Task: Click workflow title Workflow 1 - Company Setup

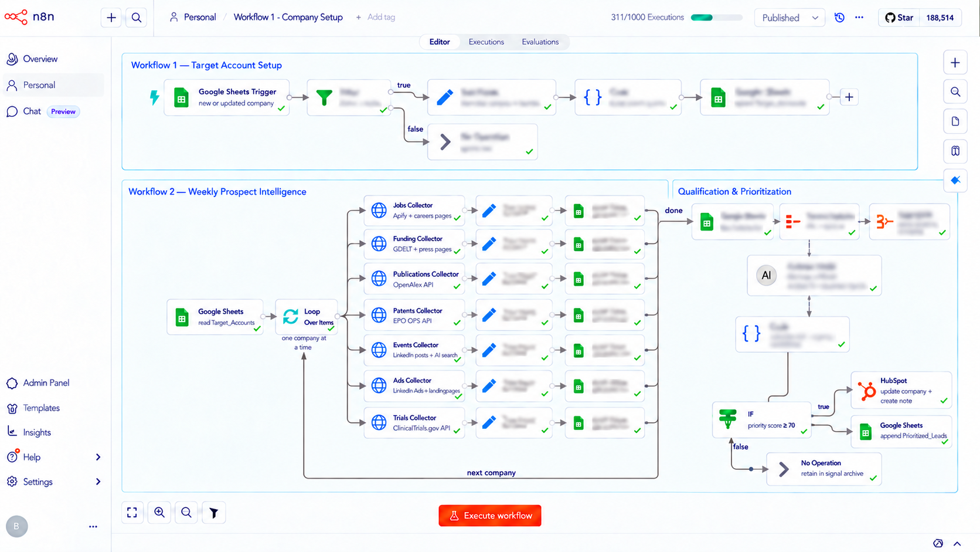Action: [288, 18]
